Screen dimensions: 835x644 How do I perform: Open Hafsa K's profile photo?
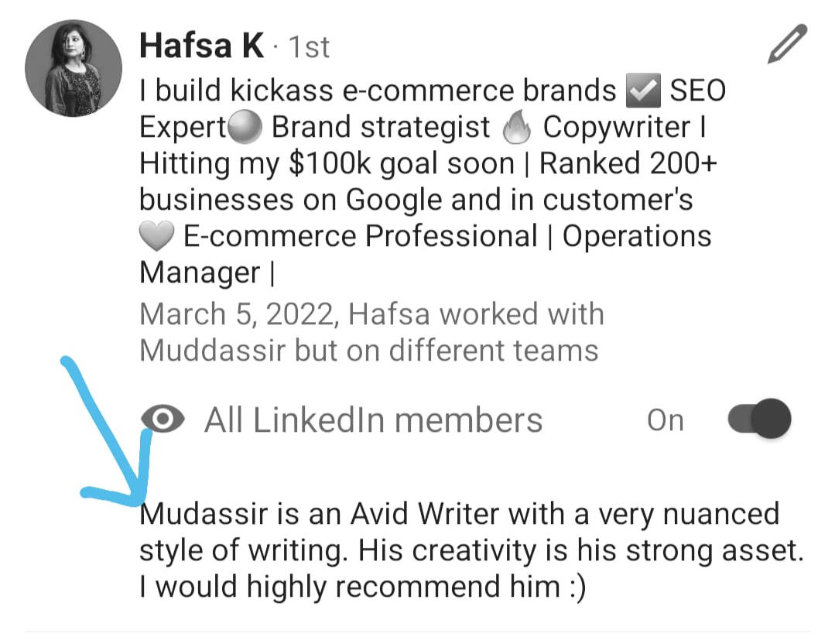(74, 68)
